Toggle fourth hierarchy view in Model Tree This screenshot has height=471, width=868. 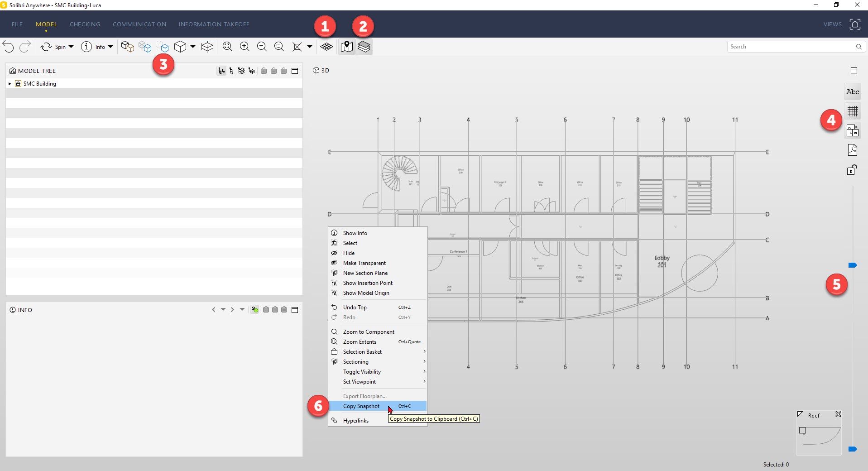(x=251, y=71)
